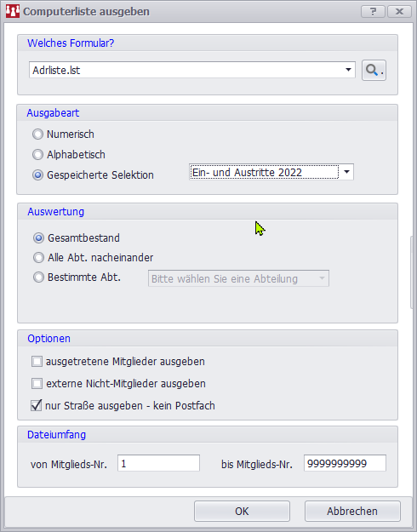Click the magnifier search icon beside Formular
This screenshot has height=532, width=417.
pos(374,71)
